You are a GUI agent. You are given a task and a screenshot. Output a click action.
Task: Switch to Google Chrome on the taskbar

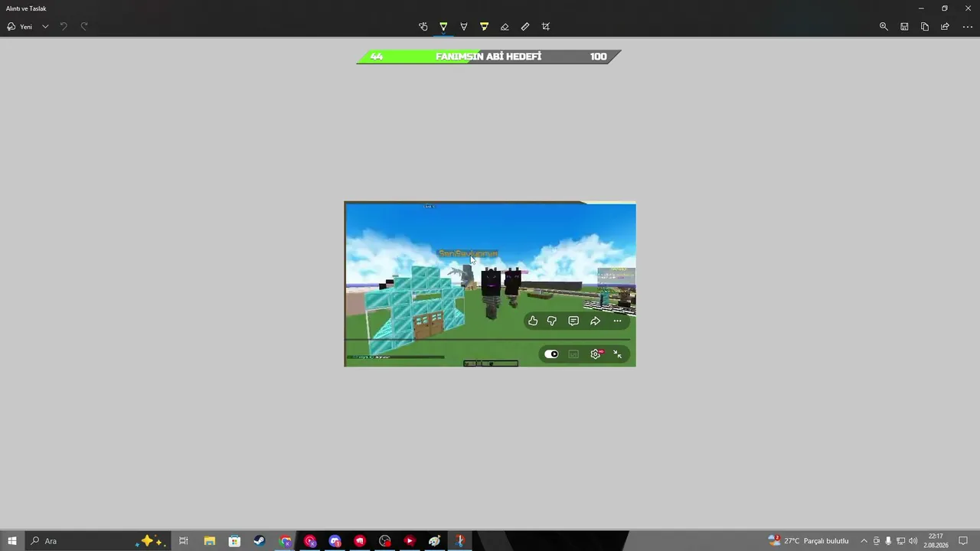[x=285, y=541]
